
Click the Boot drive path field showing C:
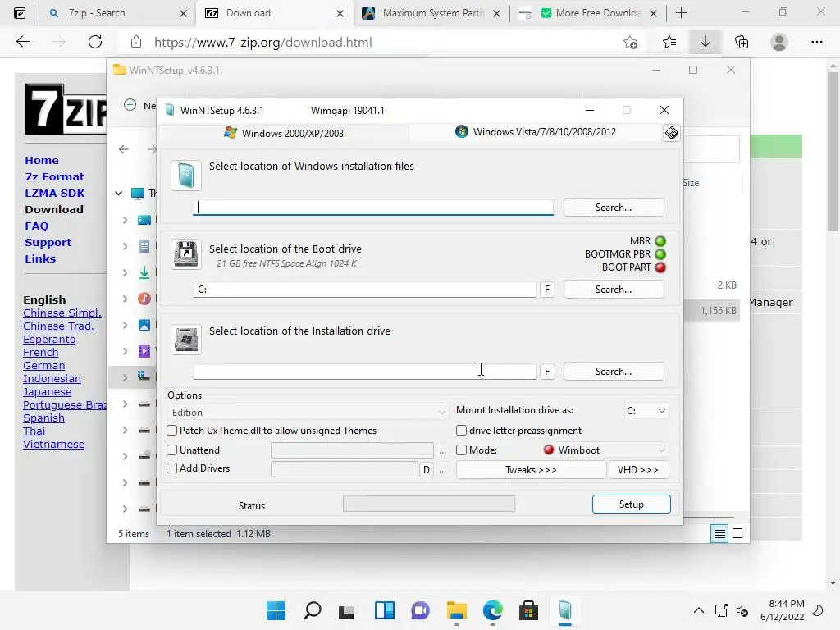pos(365,290)
